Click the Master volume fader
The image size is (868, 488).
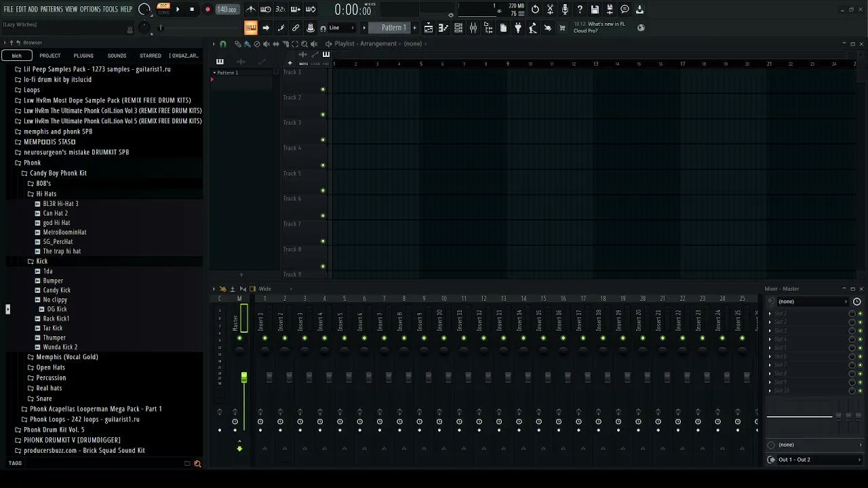[244, 377]
